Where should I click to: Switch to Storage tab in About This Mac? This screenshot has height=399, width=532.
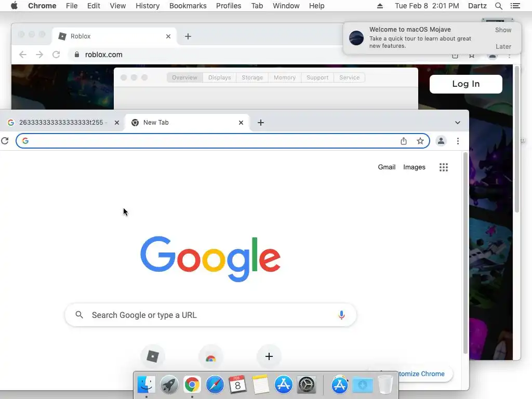pyautogui.click(x=252, y=77)
